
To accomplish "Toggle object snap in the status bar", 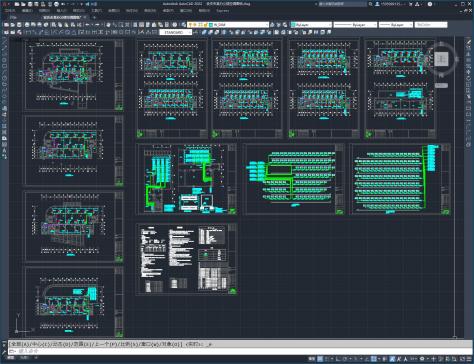I will [374, 359].
